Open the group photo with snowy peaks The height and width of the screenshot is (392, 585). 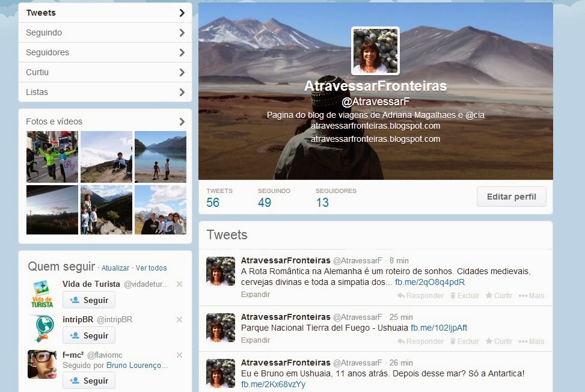tap(161, 210)
